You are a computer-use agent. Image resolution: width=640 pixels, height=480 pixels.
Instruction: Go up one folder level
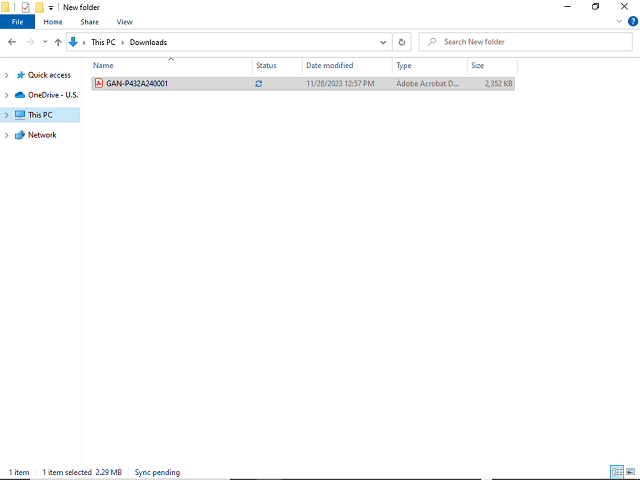[x=58, y=42]
